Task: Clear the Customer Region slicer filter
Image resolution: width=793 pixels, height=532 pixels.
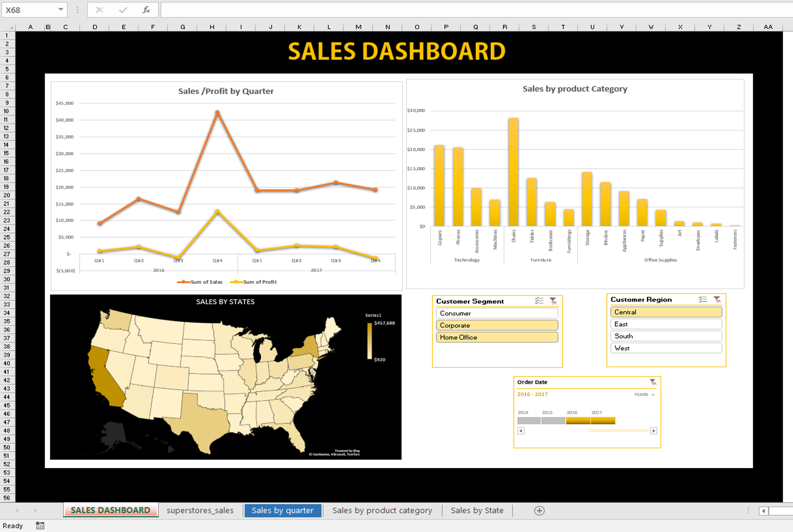Action: (x=717, y=299)
